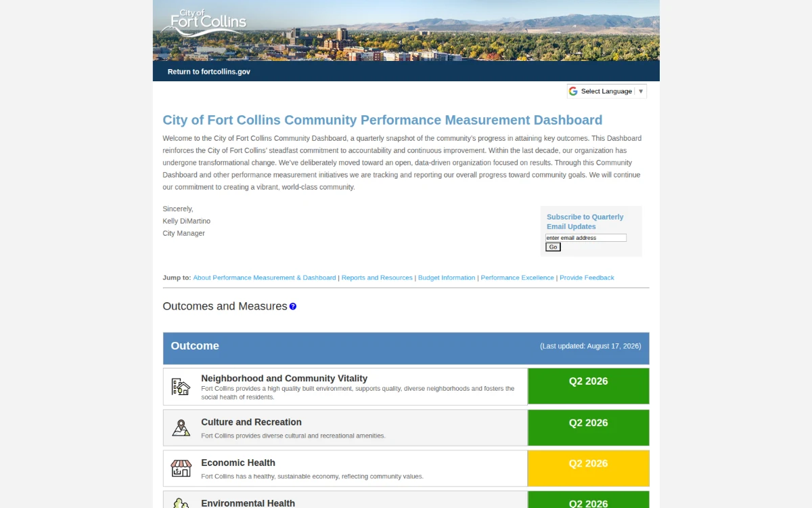Click yellow Q2 2026 status for Economic Health

588,468
